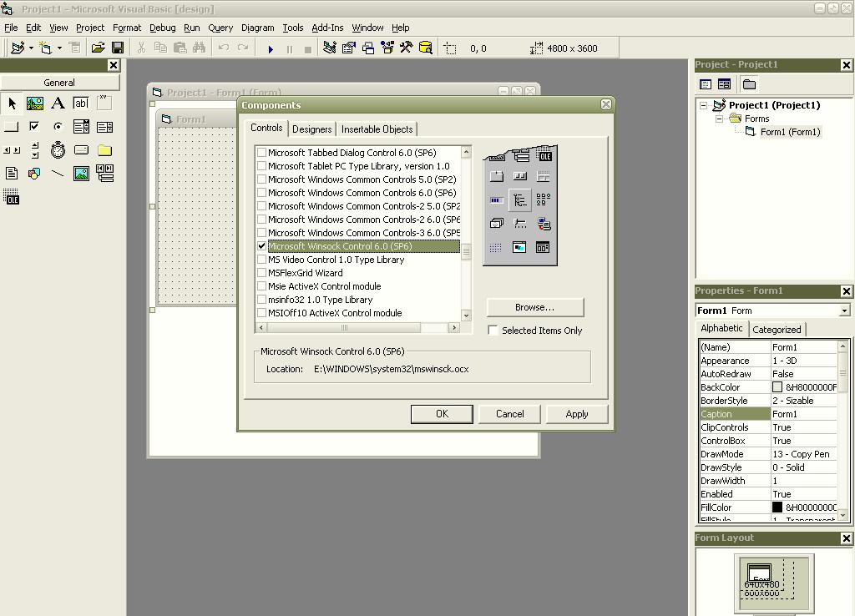Click the Open Project folder icon
The width and height of the screenshot is (855, 616).
coord(99,48)
